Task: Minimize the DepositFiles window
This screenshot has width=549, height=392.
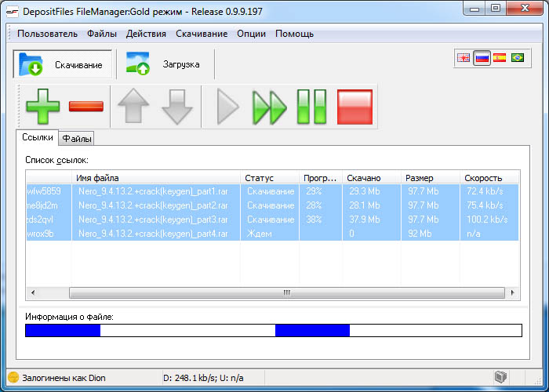Action: [x=474, y=9]
